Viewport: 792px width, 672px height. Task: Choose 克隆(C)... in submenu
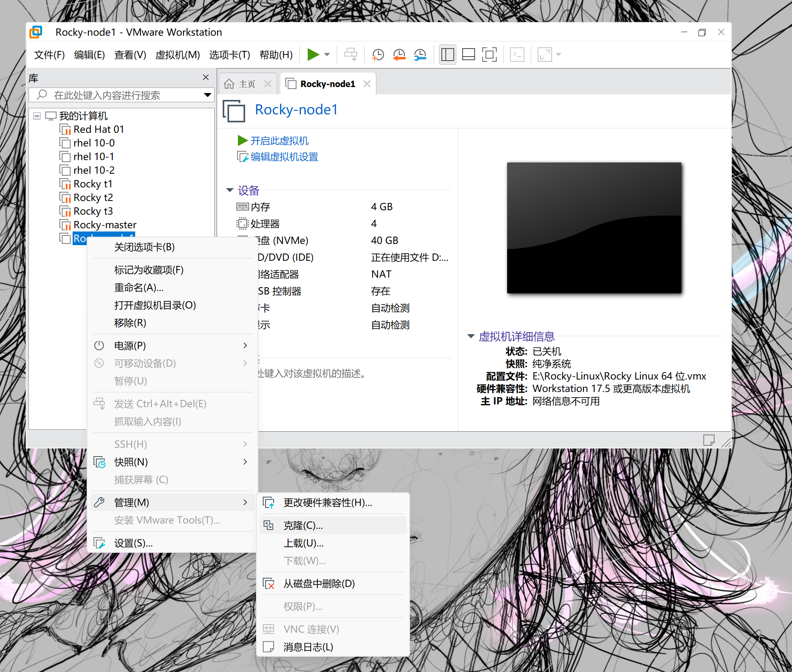coord(333,526)
